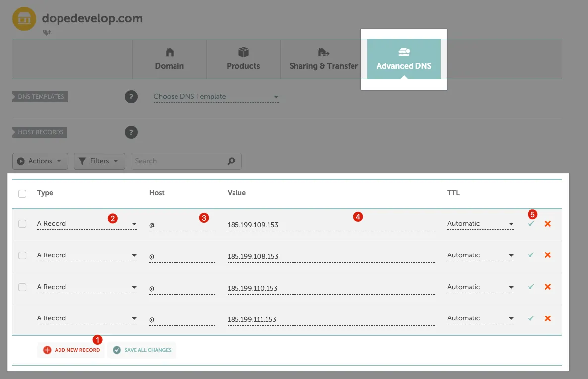
Task: Open the Filters dropdown button
Action: [x=99, y=161]
